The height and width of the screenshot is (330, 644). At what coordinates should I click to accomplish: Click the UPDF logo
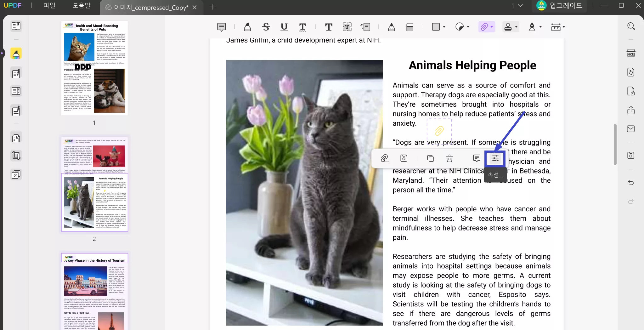coord(13,5)
